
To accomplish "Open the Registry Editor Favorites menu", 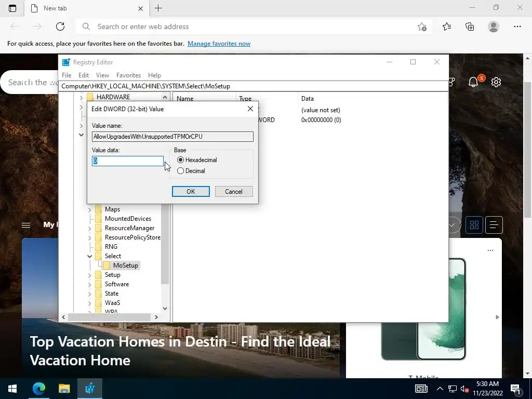I will coord(128,75).
